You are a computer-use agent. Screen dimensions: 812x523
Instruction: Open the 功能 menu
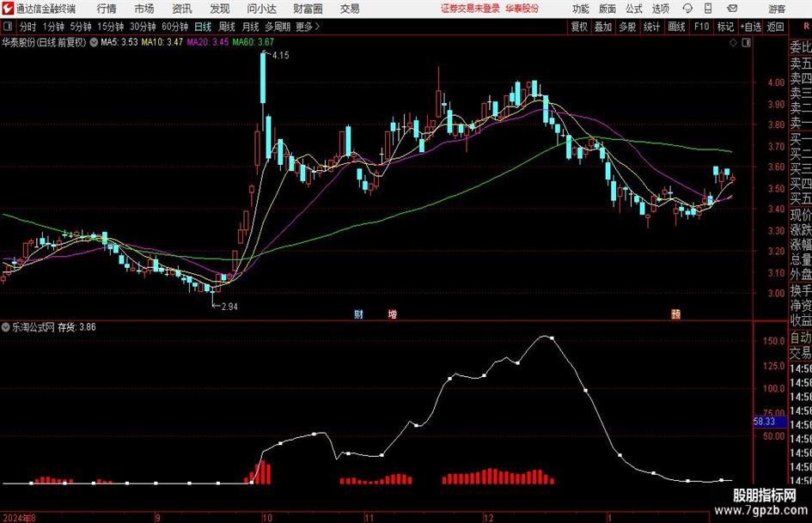[581, 9]
